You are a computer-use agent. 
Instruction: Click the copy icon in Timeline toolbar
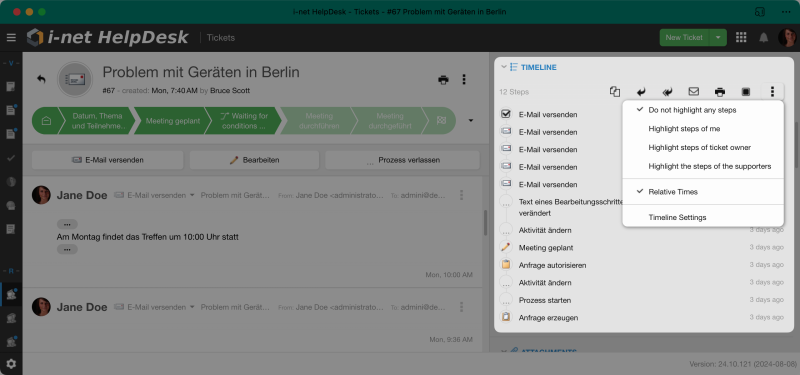[615, 92]
